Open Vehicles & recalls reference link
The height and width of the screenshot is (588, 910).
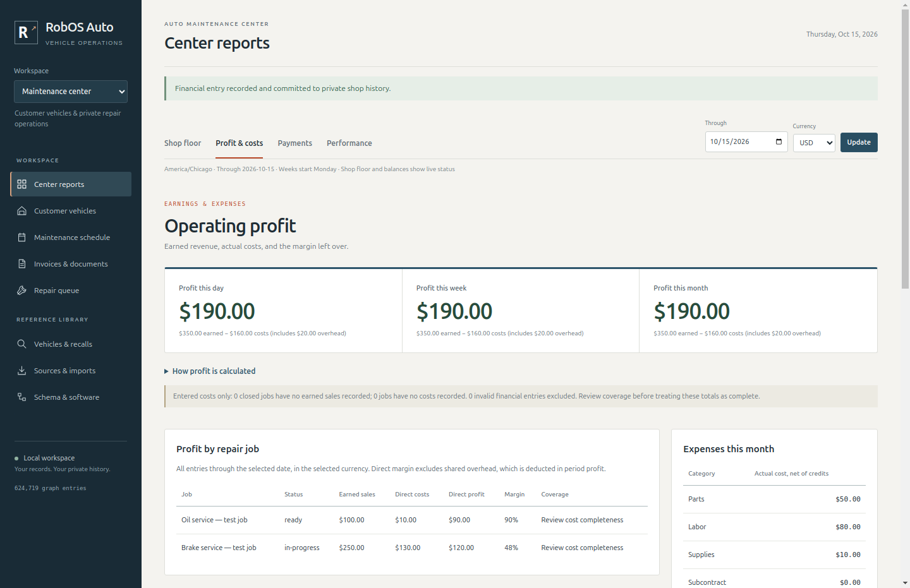point(71,344)
